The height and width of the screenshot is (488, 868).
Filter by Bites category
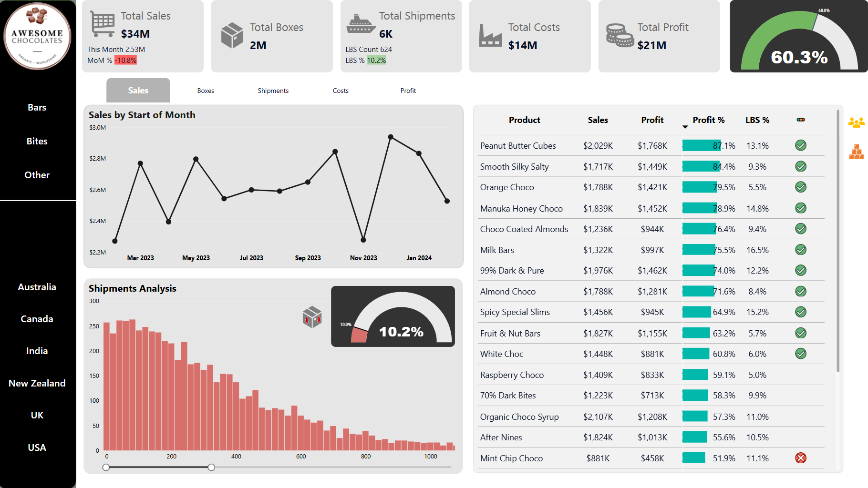click(x=37, y=141)
